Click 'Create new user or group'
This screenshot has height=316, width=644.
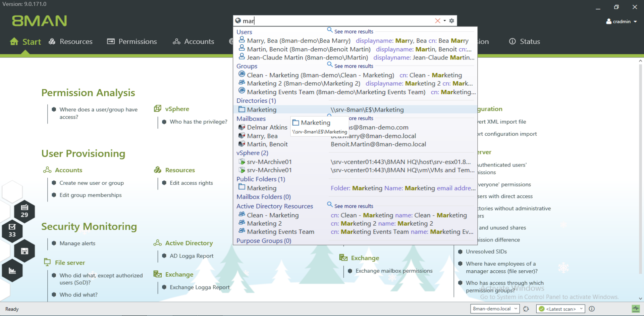(x=92, y=183)
